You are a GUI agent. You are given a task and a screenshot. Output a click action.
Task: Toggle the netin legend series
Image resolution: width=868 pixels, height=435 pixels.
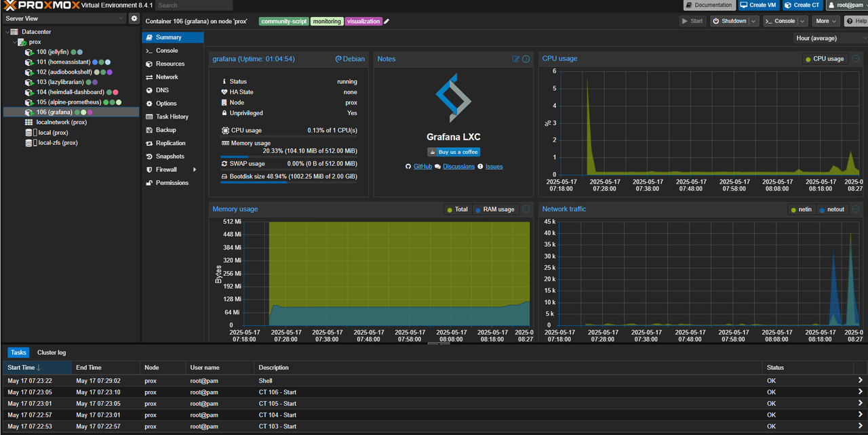point(800,209)
